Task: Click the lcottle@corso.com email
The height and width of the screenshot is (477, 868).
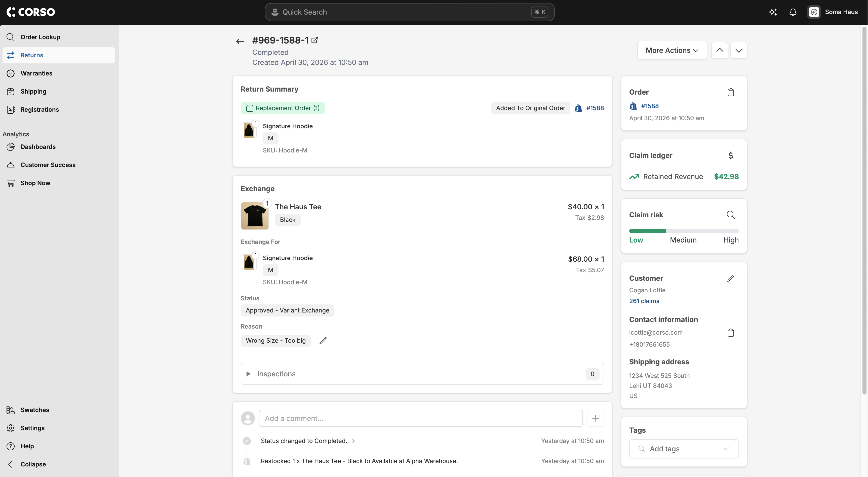Action: [x=656, y=333]
